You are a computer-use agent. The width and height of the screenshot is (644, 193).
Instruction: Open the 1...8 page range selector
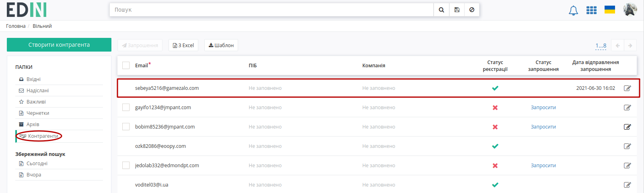(x=601, y=46)
